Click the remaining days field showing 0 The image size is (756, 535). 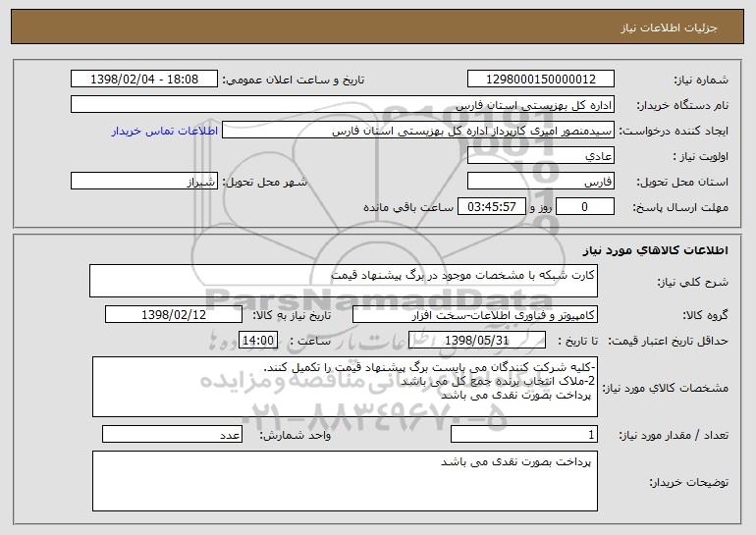pos(585,207)
